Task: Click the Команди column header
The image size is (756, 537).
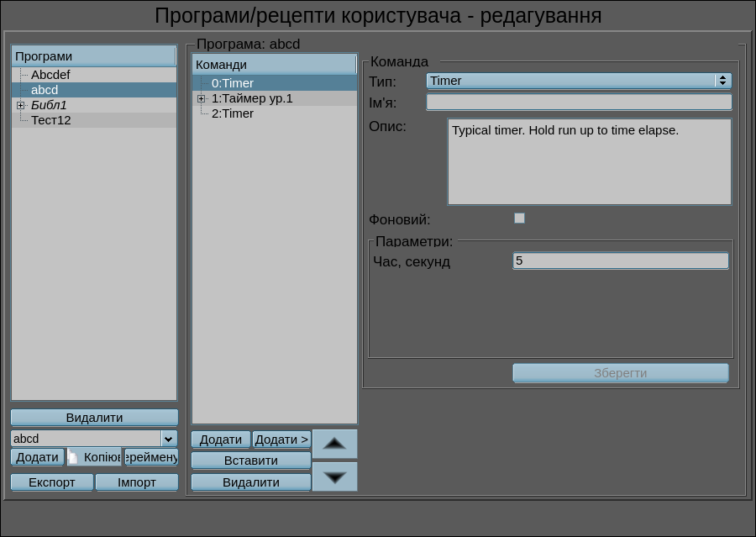Action: click(x=274, y=65)
